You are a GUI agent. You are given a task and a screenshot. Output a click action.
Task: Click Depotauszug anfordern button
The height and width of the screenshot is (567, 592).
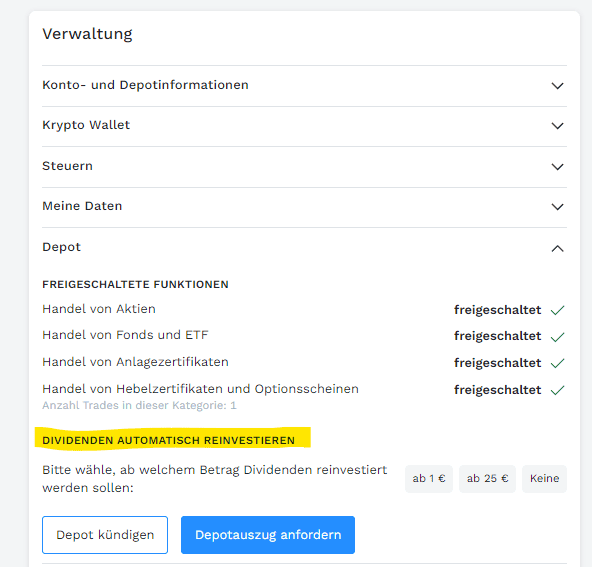268,535
